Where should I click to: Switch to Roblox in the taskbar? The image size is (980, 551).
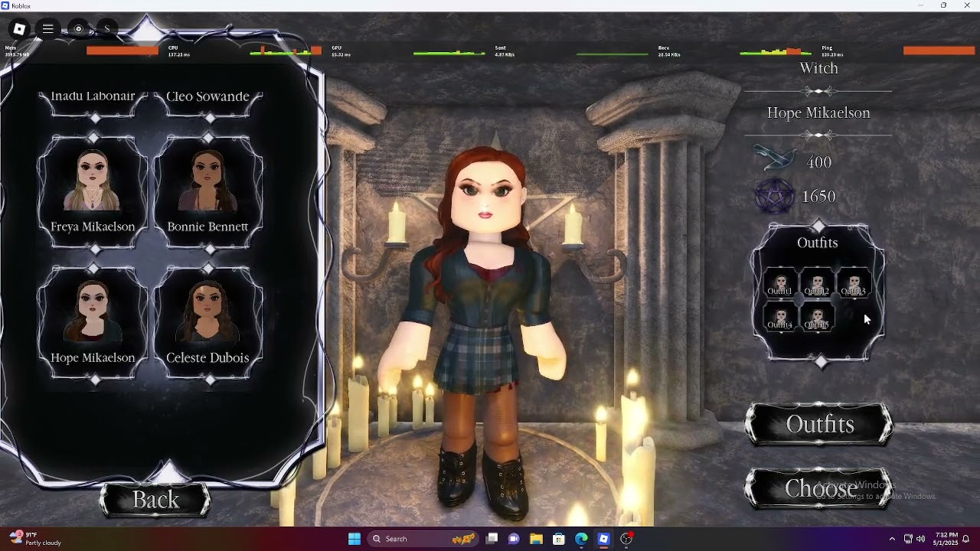pos(603,539)
